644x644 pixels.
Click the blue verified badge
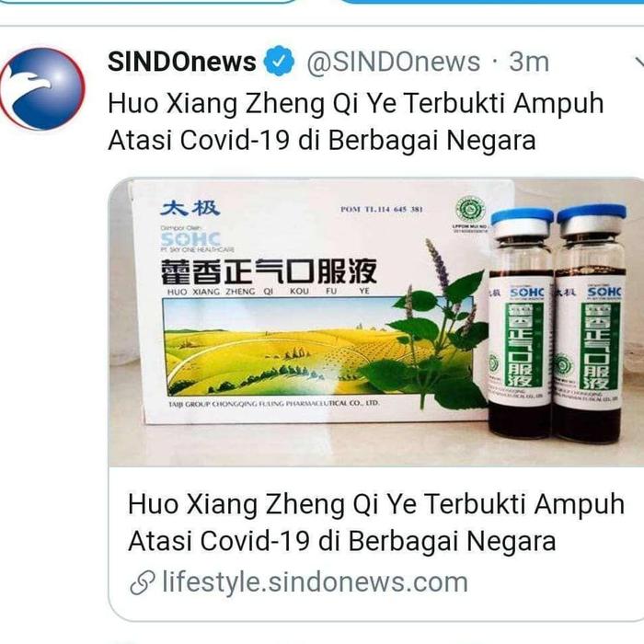(279, 62)
